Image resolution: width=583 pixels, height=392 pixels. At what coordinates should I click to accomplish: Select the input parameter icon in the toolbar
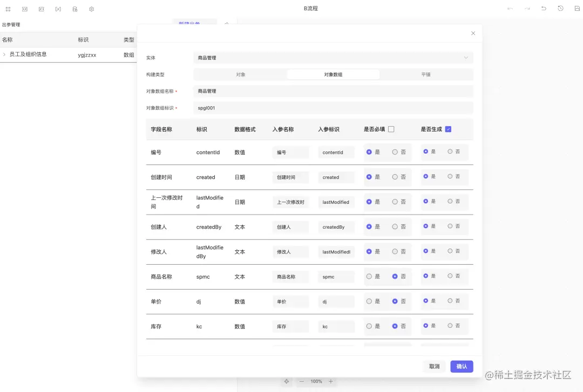[24, 9]
